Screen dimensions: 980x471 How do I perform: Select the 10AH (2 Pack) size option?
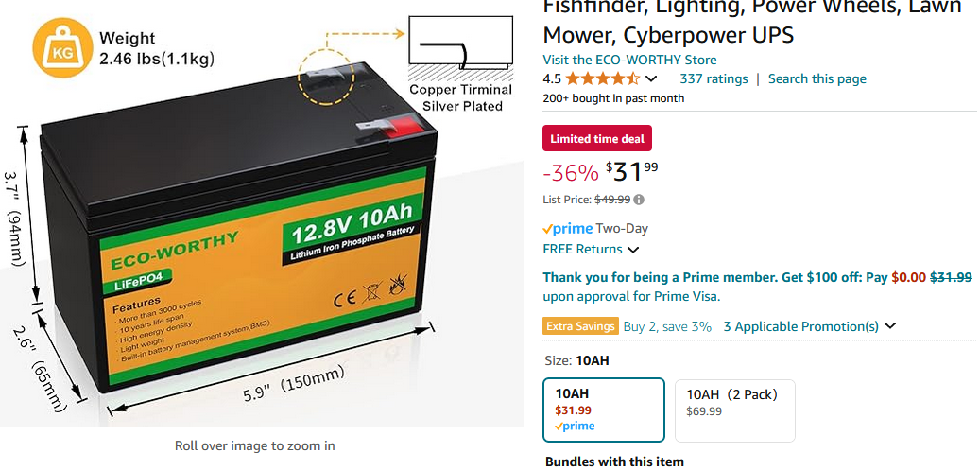point(735,410)
